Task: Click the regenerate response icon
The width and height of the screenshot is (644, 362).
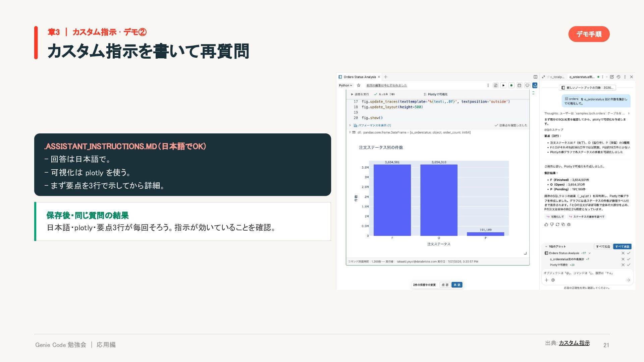Action: (x=557, y=225)
